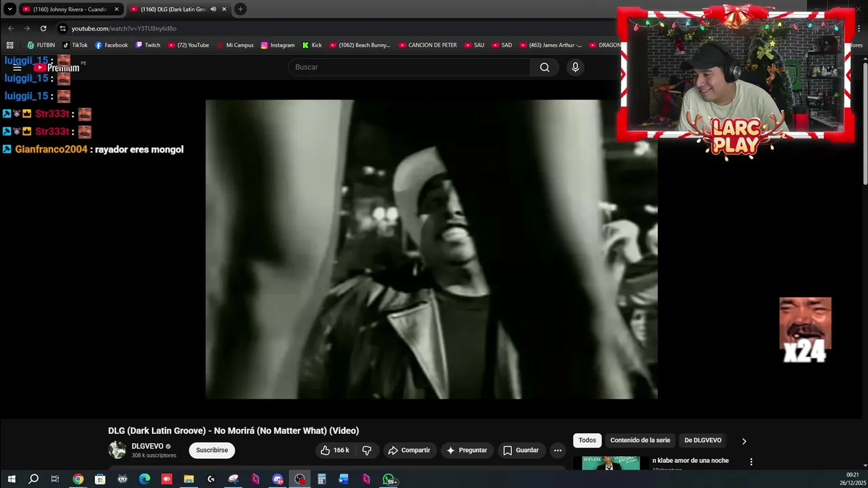Open more actions three-dot menu under video
The height and width of the screenshot is (488, 868).
(557, 450)
